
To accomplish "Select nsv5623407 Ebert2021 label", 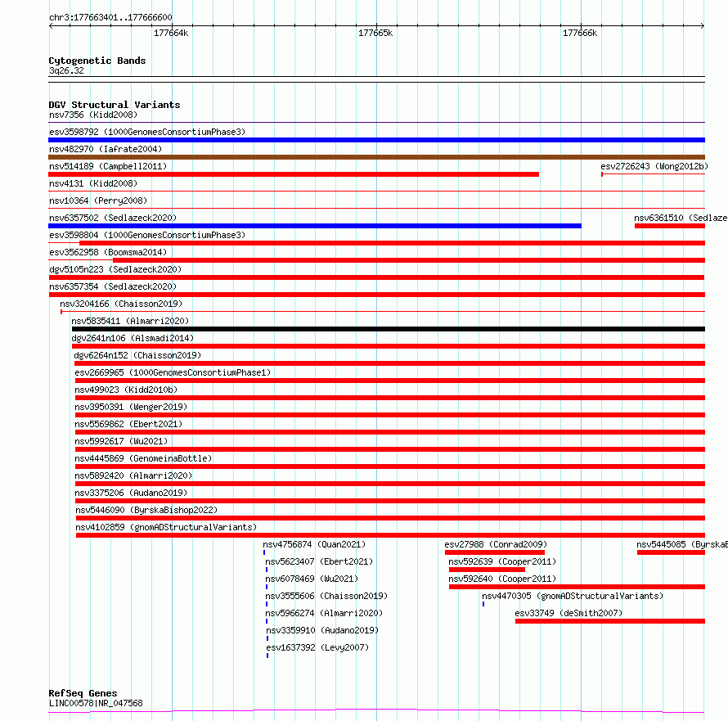I will [319, 561].
